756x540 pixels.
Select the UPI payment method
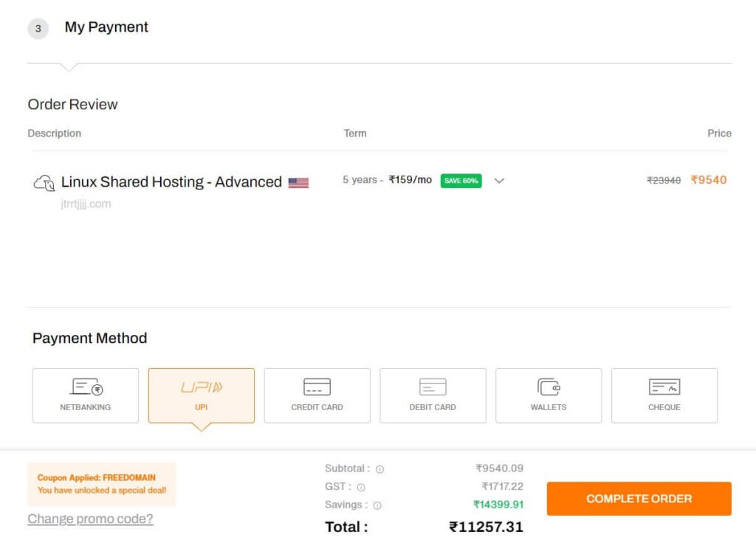click(x=201, y=395)
